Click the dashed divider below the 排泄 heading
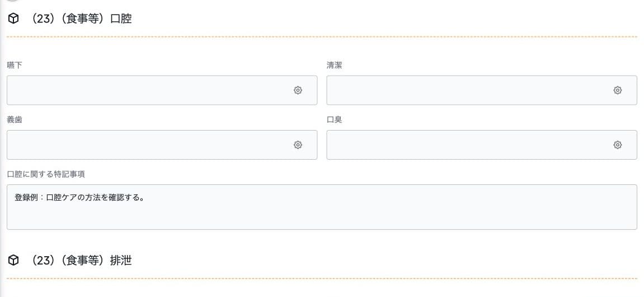 (x=322, y=279)
